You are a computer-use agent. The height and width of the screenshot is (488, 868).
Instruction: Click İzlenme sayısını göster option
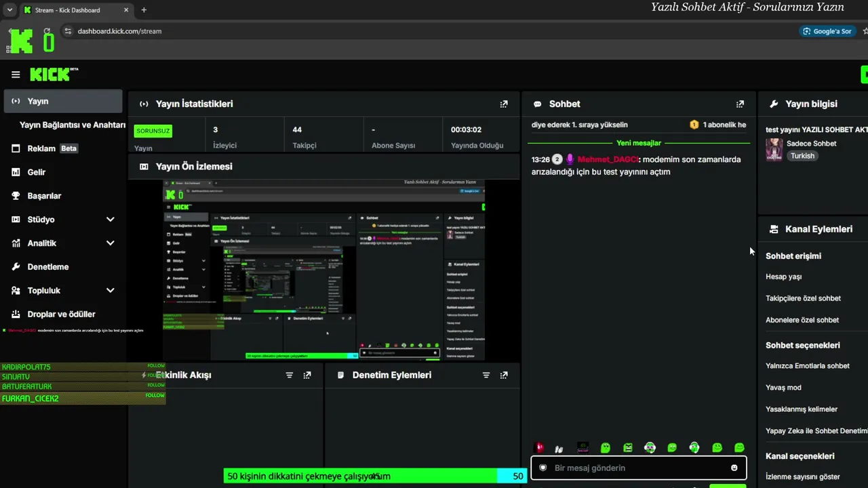pyautogui.click(x=803, y=476)
